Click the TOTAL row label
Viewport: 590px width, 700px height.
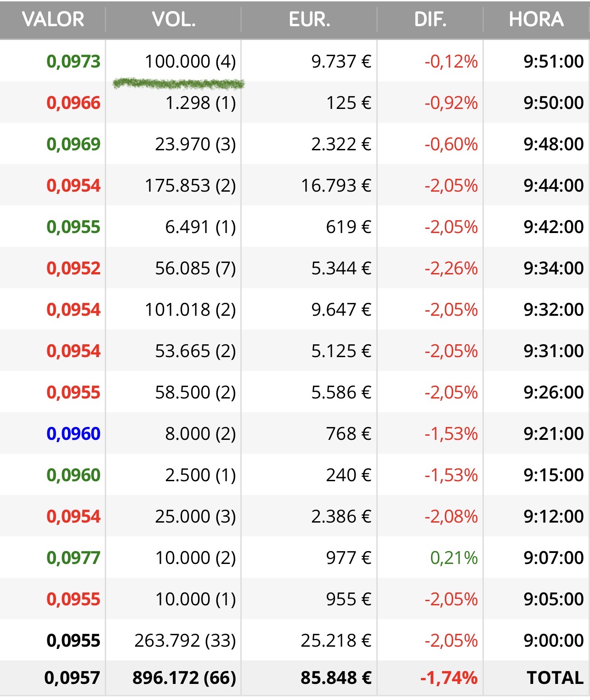(x=555, y=677)
